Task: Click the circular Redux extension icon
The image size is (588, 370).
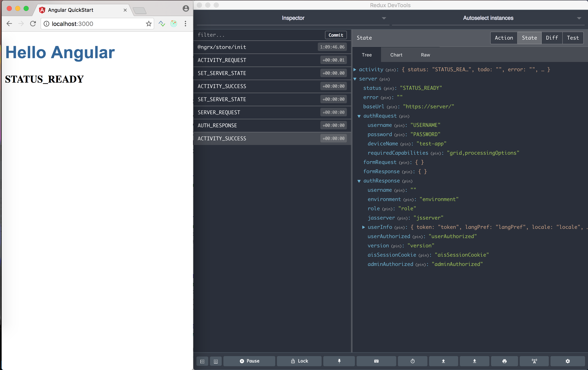Action: 174,24
